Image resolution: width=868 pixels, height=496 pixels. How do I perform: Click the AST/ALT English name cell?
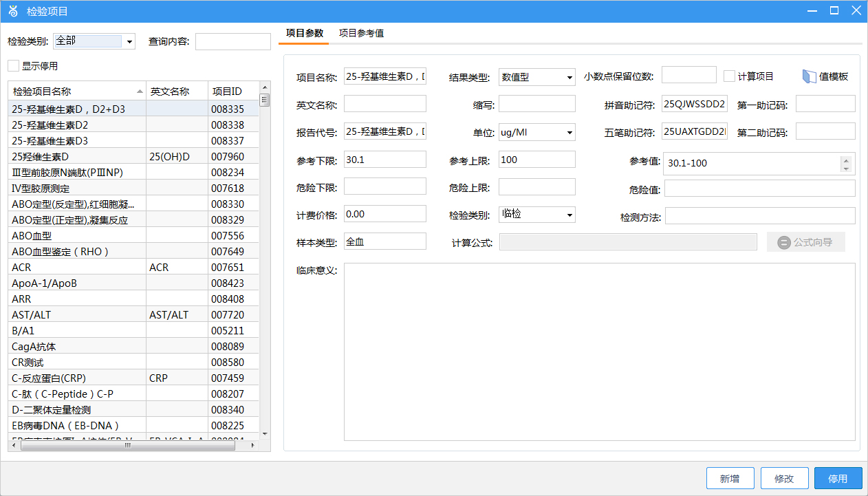(177, 315)
